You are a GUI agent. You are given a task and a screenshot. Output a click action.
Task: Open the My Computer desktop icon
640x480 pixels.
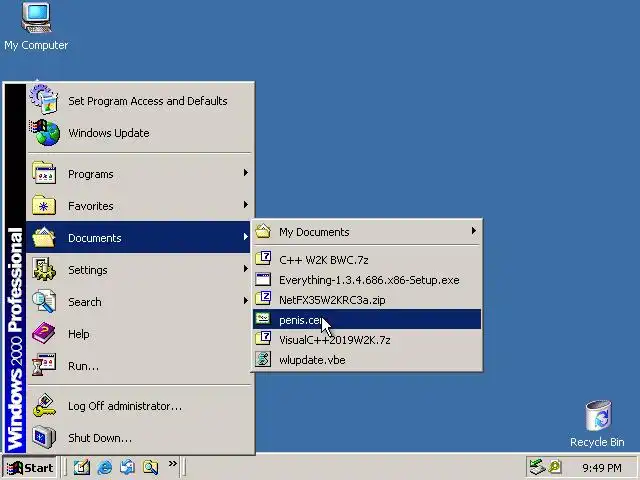pyautogui.click(x=36, y=26)
